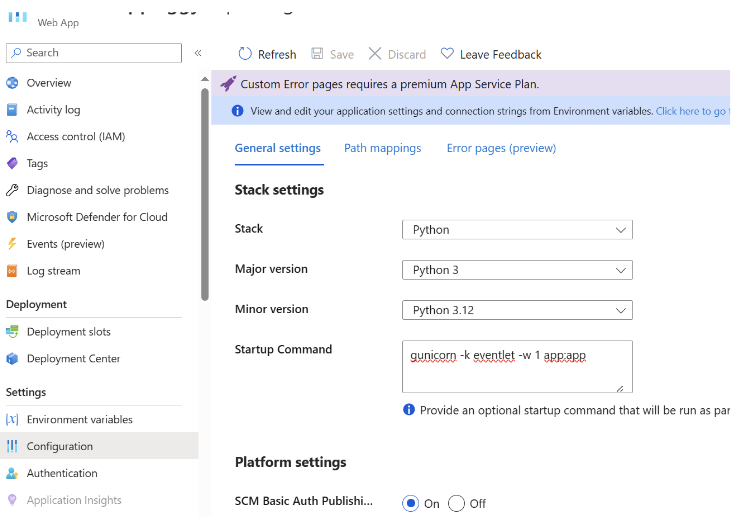This screenshot has width=755, height=517.
Task: Open Diagnose and solve problems
Action: pyautogui.click(x=99, y=190)
